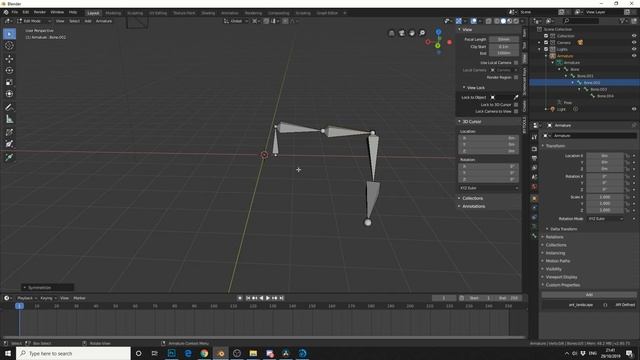Enable Lock Camera to View checkbox
Screen dimensions: 640x360
pos(516,111)
